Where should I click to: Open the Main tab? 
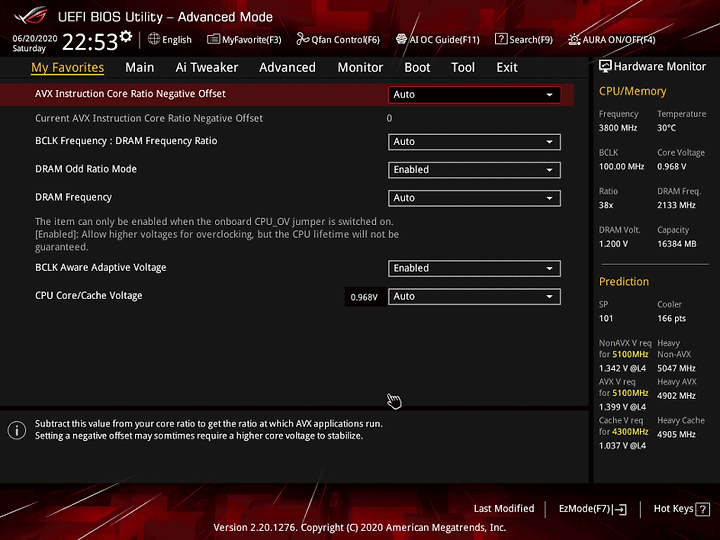pyautogui.click(x=140, y=68)
